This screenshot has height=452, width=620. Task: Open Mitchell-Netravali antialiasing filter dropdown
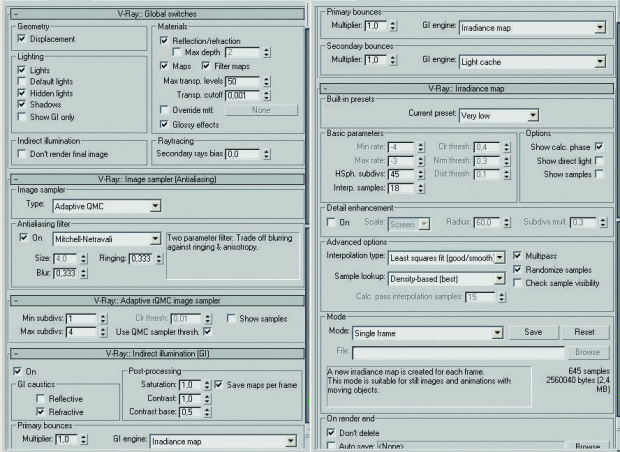(155, 239)
